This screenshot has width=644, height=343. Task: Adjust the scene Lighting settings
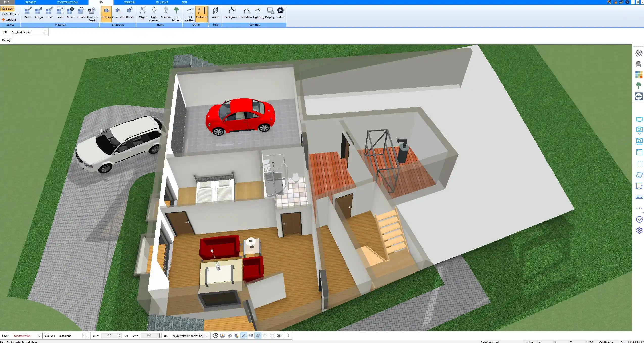pos(258,13)
